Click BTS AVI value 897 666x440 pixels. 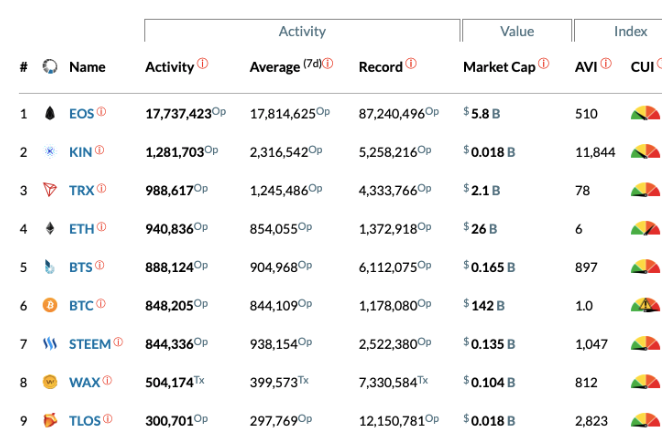click(x=586, y=267)
